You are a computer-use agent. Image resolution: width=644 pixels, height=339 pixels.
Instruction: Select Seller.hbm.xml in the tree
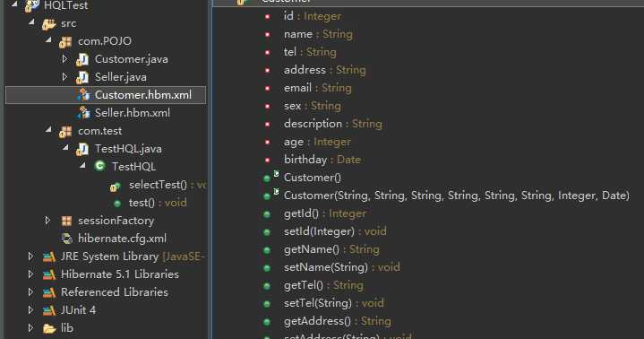click(x=133, y=113)
